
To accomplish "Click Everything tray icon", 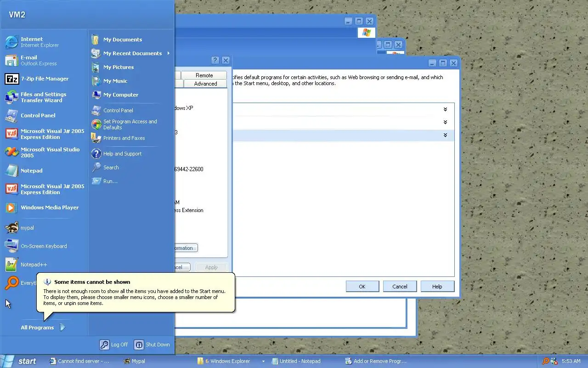I will (546, 361).
